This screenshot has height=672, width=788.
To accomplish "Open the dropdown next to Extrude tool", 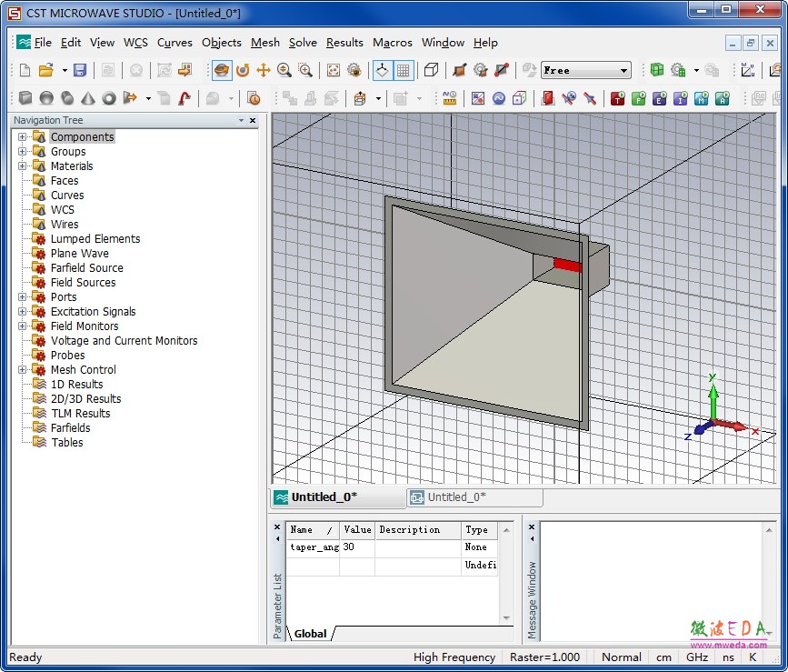I will coord(148,98).
